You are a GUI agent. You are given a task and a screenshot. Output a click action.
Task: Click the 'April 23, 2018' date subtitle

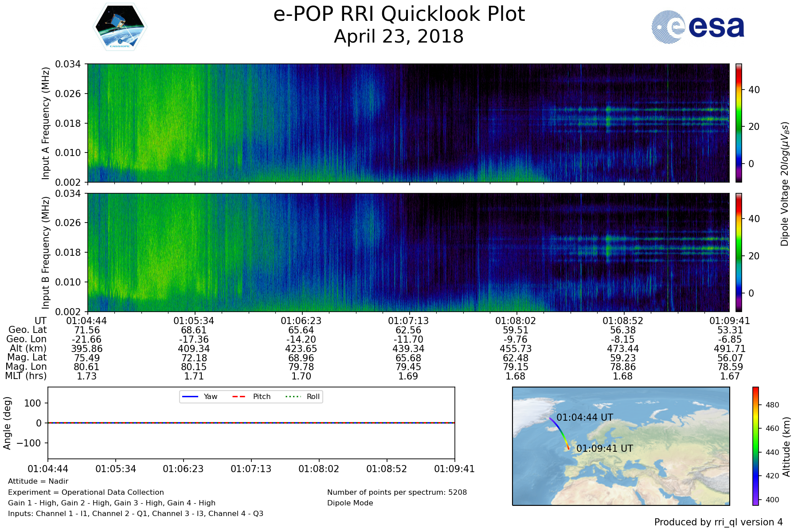[399, 36]
